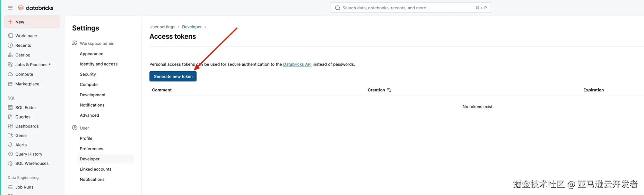The width and height of the screenshot is (644, 195).
Task: Select Identity and access settings
Action: click(98, 64)
